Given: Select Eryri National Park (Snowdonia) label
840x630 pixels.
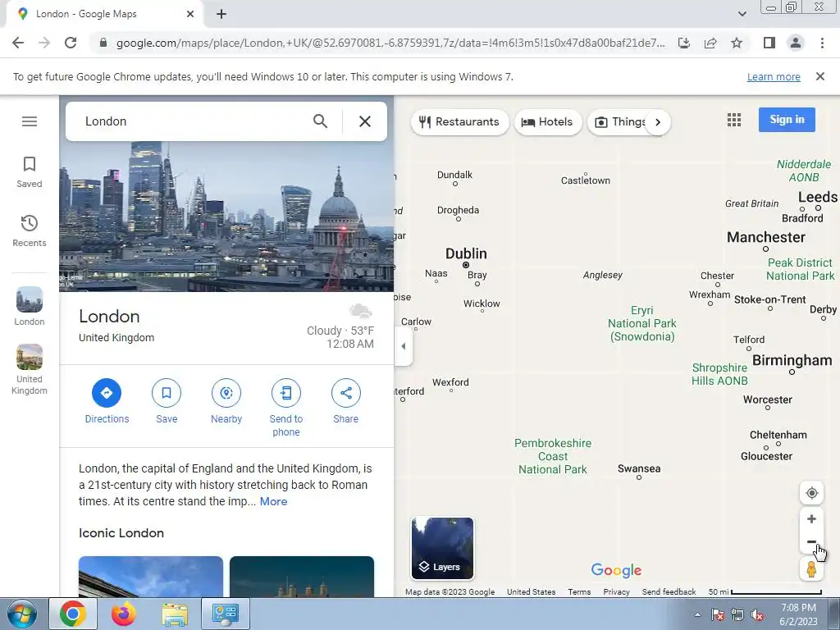Looking at the screenshot, I should pos(641,323).
